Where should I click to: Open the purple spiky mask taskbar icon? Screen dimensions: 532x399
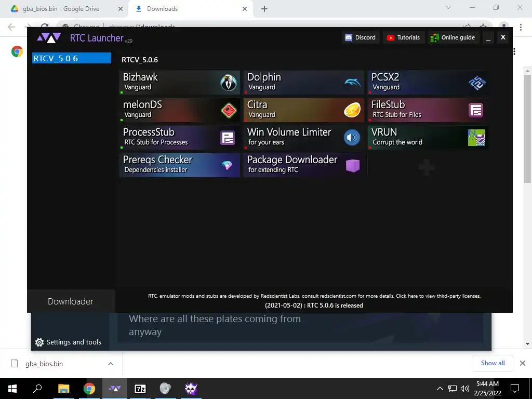191,389
